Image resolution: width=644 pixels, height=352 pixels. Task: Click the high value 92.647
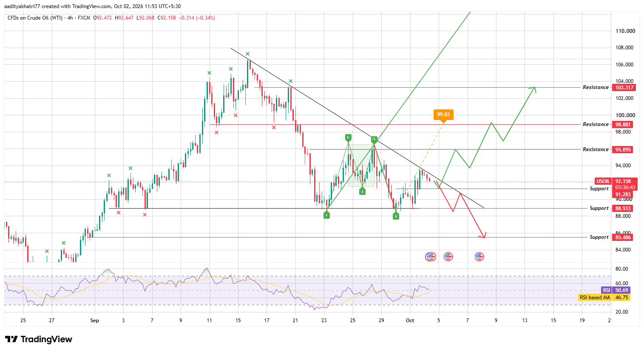coord(126,18)
